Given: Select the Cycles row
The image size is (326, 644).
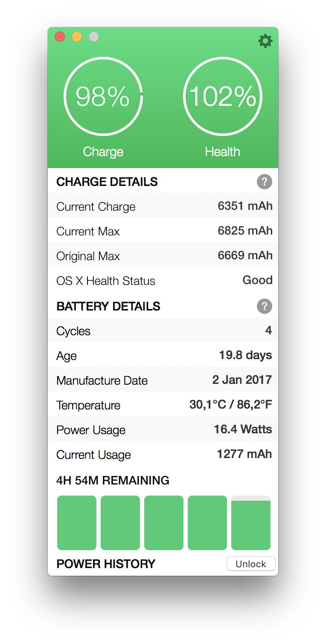Looking at the screenshot, I should 163,331.
